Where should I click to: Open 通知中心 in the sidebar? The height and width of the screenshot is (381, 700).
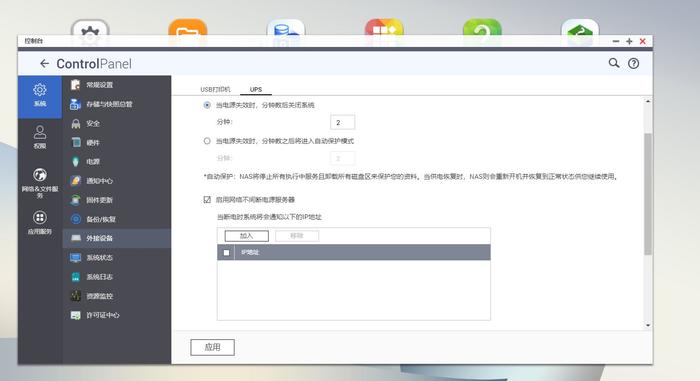pyautogui.click(x=116, y=181)
